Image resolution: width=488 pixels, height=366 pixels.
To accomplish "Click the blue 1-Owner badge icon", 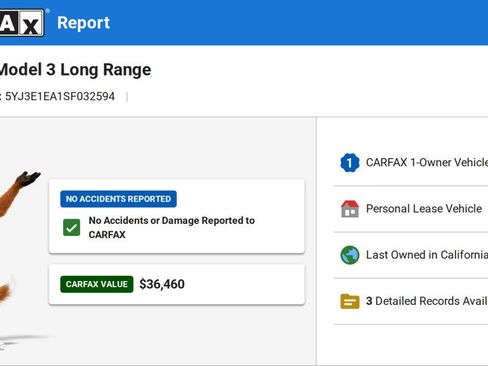I will [x=350, y=163].
